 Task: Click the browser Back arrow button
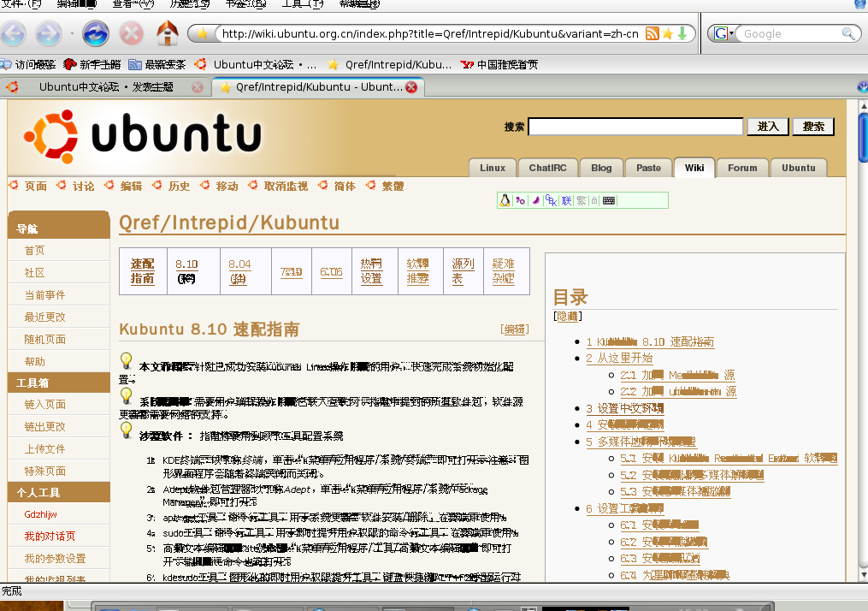pyautogui.click(x=14, y=33)
